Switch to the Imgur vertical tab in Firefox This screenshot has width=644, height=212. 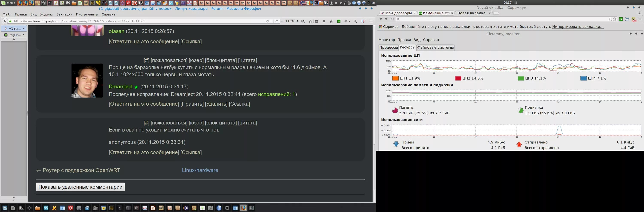click(14, 35)
